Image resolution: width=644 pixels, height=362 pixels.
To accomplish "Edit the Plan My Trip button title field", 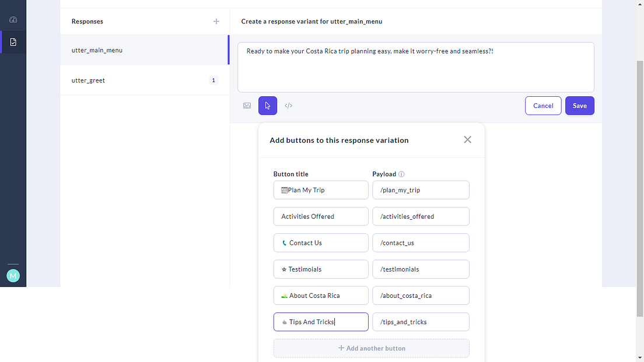I will [320, 189].
